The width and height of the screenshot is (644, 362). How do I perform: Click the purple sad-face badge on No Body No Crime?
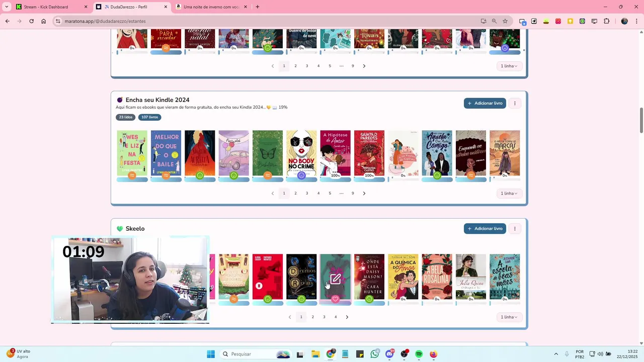coord(301,175)
